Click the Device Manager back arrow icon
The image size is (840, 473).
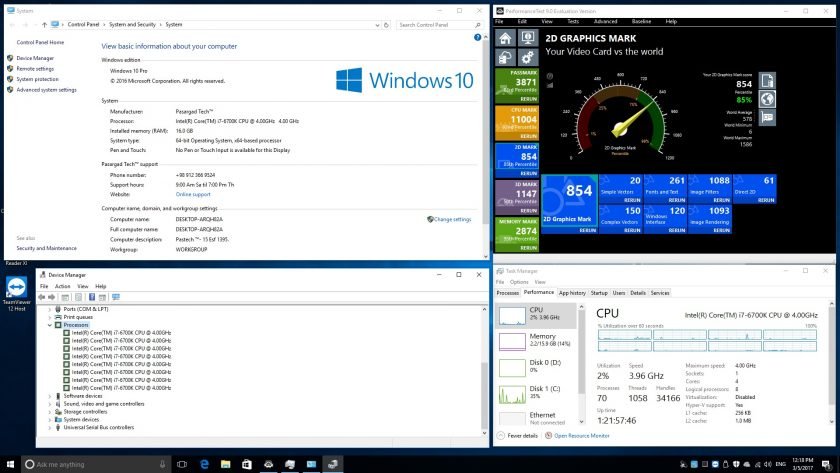(x=42, y=297)
